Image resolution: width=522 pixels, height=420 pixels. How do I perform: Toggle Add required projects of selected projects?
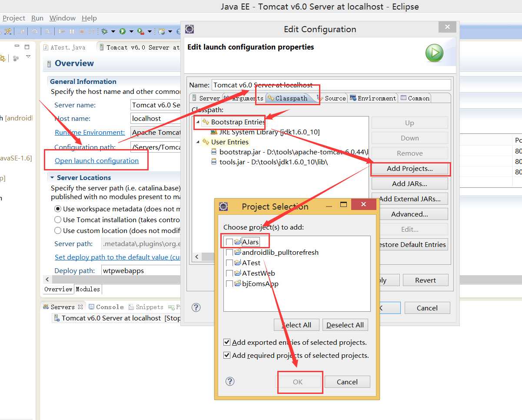(226, 355)
